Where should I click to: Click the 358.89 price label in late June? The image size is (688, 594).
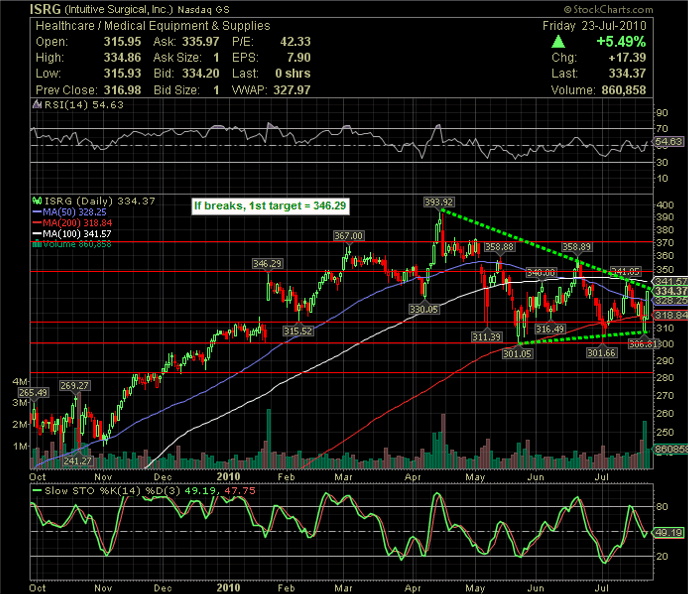pyautogui.click(x=577, y=247)
